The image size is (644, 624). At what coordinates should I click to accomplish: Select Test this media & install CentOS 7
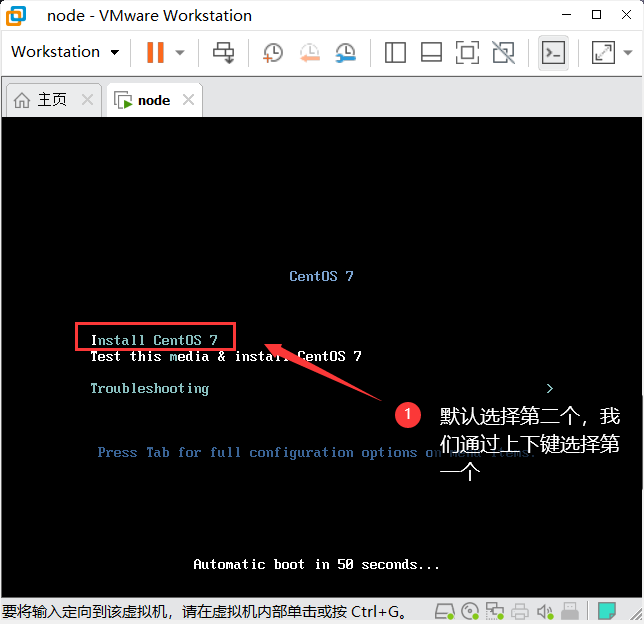coord(226,356)
